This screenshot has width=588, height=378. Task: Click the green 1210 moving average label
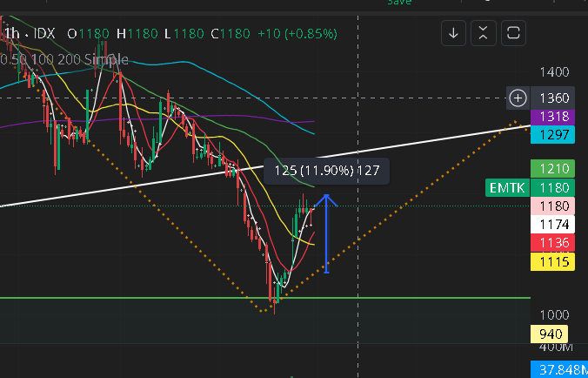coord(552,169)
